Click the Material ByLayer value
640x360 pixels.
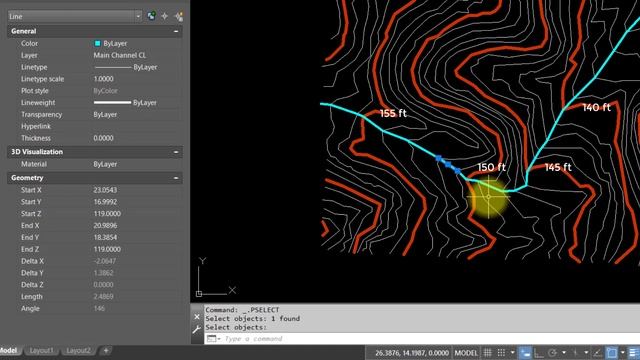[105, 164]
